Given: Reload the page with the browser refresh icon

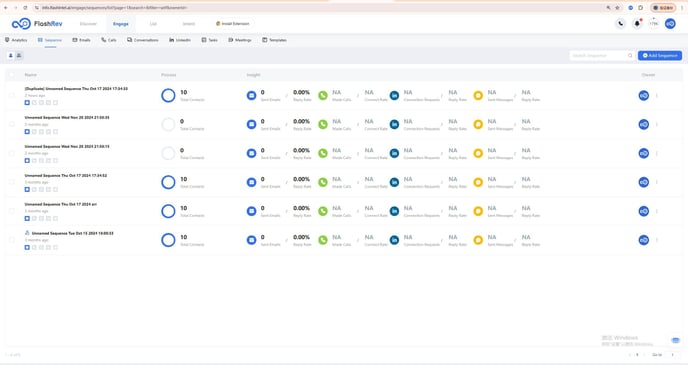Looking at the screenshot, I should tap(25, 8).
